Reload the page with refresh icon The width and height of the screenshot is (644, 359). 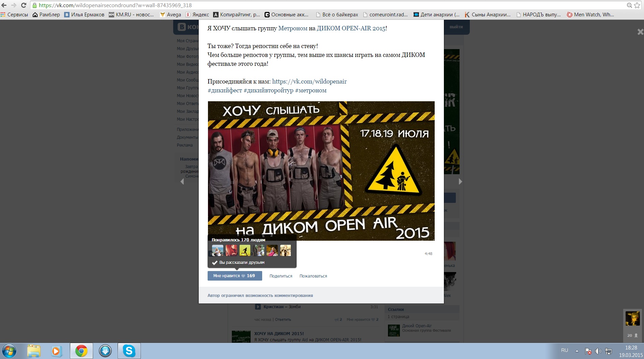[24, 5]
